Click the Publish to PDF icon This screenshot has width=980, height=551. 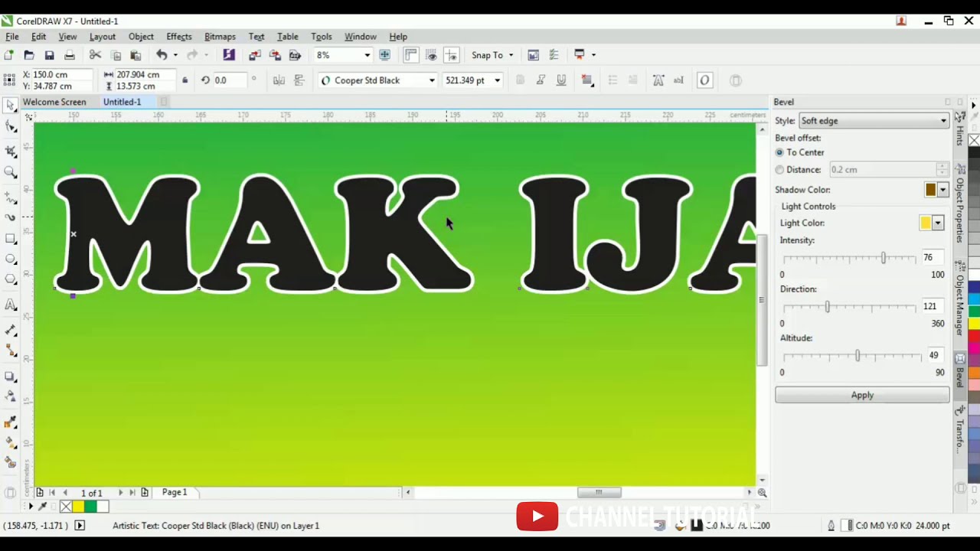point(295,55)
